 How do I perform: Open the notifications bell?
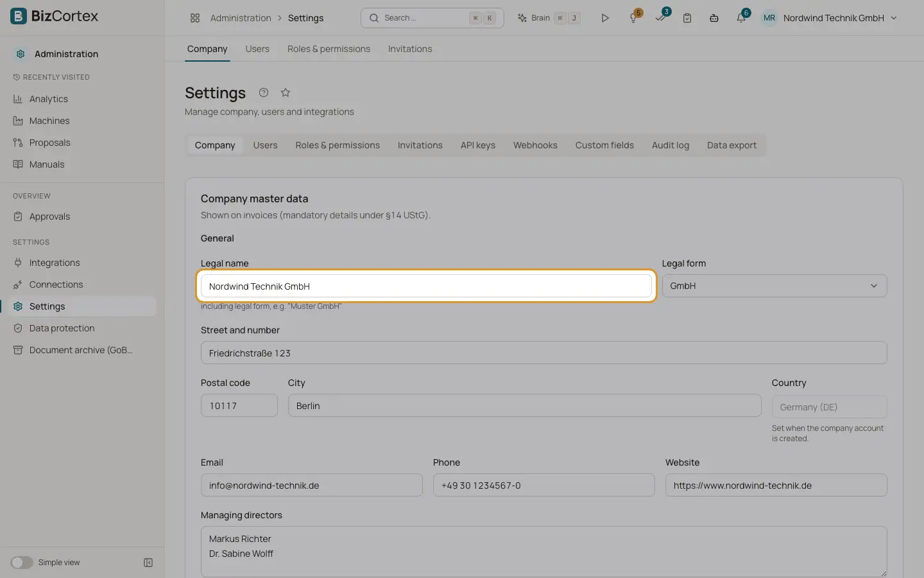coord(741,17)
